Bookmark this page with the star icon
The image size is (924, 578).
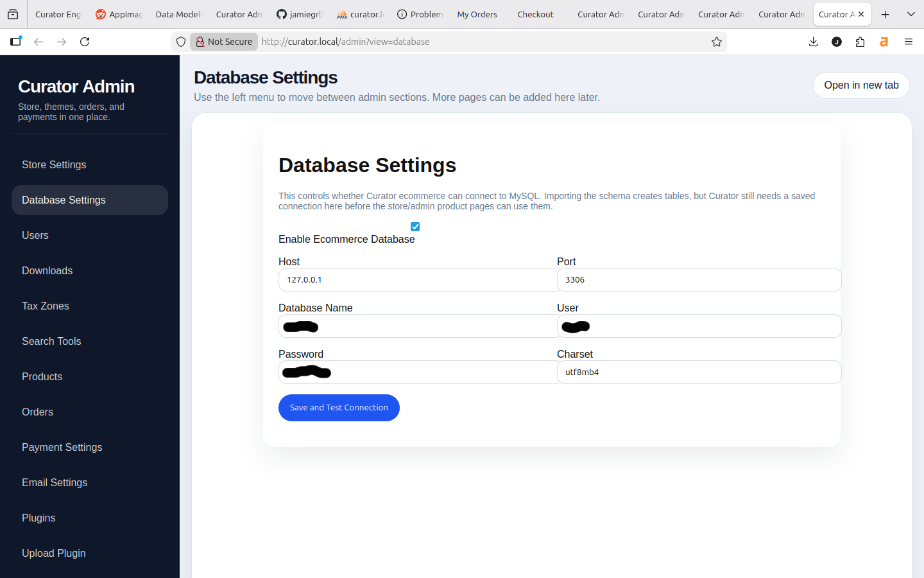[717, 42]
